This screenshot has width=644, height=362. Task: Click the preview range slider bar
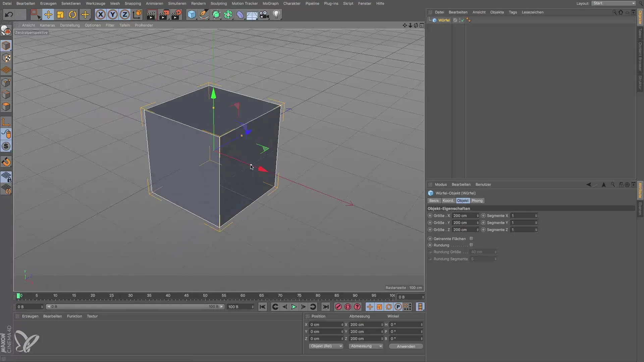[135, 307]
